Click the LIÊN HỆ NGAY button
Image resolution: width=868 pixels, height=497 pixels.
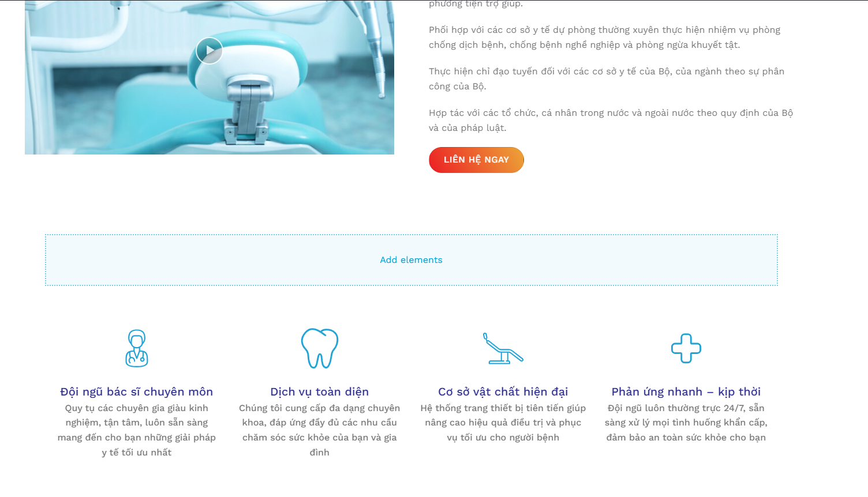pos(476,160)
